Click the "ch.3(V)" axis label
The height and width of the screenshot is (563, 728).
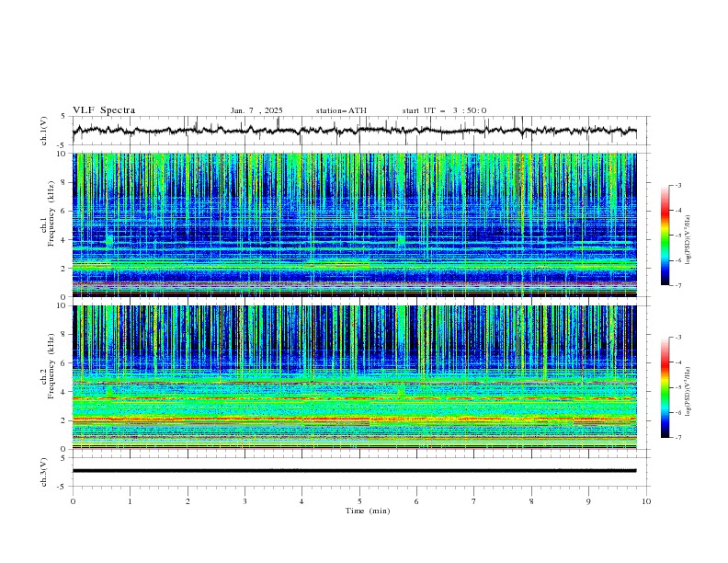click(44, 472)
